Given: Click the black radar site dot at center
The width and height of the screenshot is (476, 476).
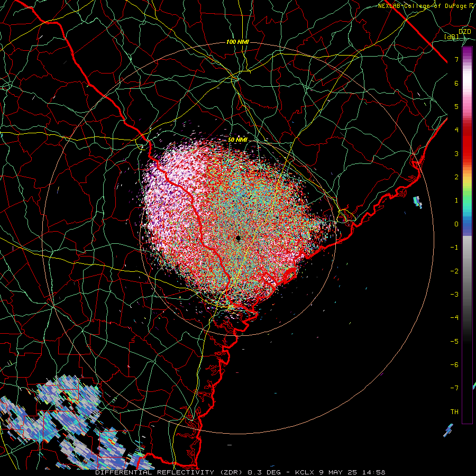Looking at the screenshot, I should 238,237.
